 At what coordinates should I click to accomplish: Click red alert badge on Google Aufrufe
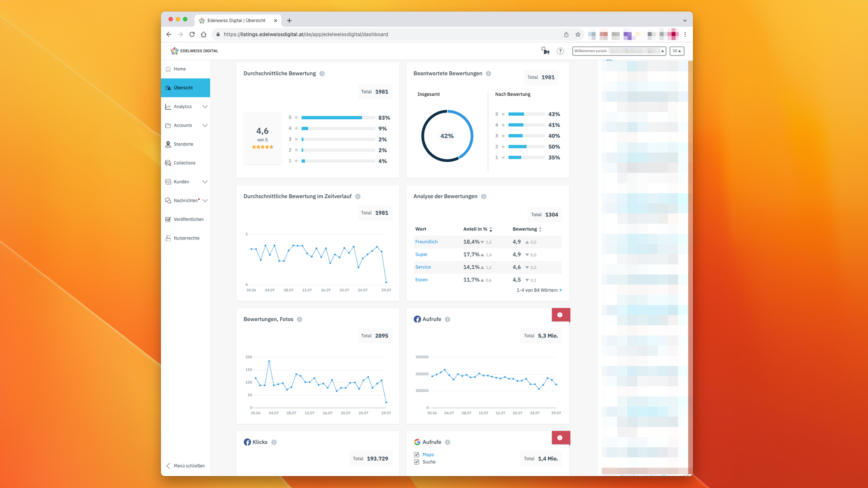point(561,438)
